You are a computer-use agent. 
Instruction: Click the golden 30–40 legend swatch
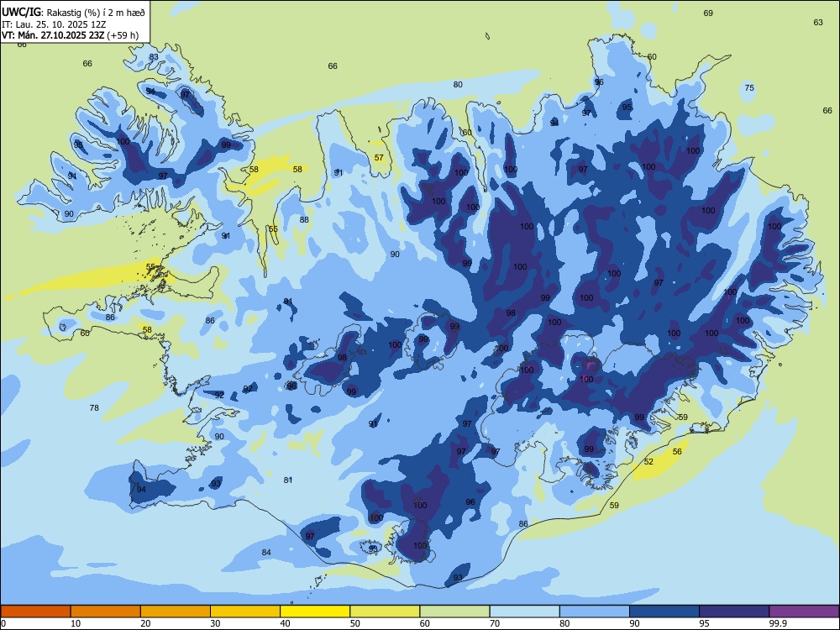tap(245, 612)
